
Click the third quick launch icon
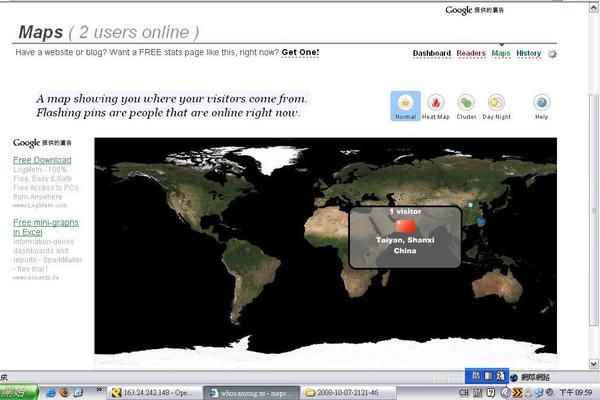(78, 393)
